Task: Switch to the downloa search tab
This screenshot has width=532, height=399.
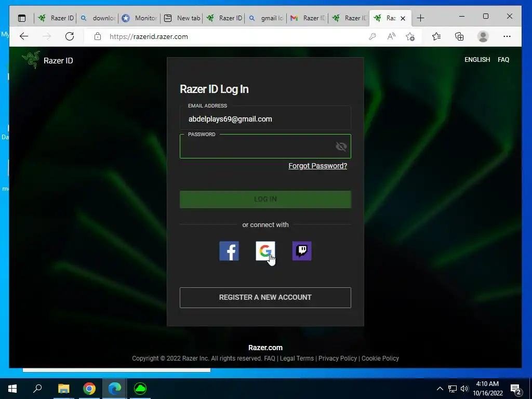Action: [98, 18]
